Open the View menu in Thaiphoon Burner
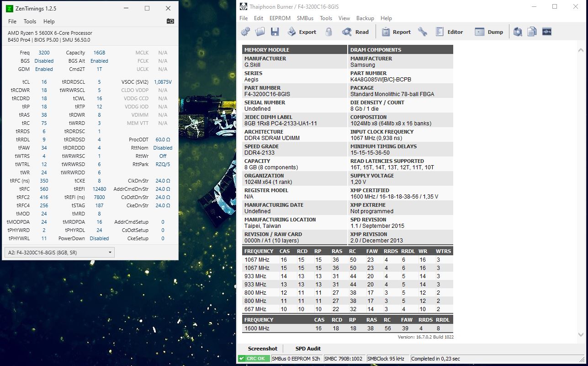 click(x=344, y=18)
